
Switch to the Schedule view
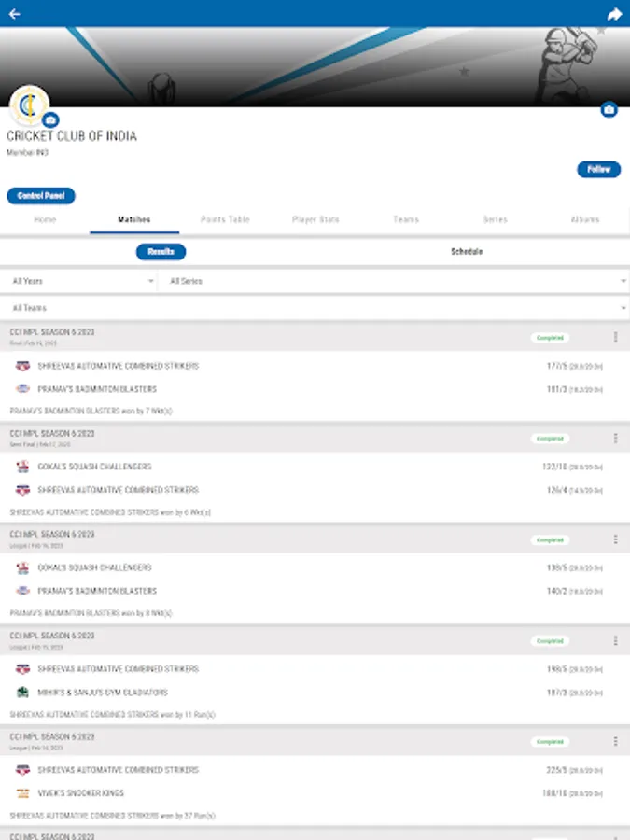[467, 251]
